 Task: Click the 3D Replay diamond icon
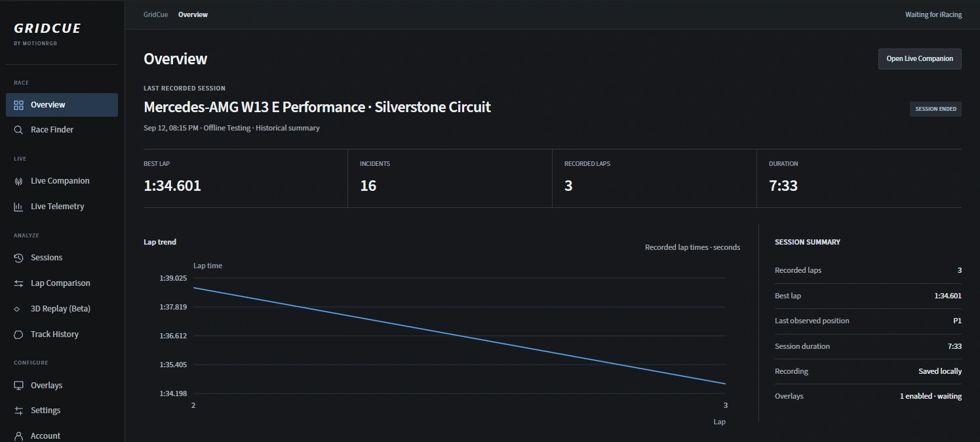click(x=18, y=309)
